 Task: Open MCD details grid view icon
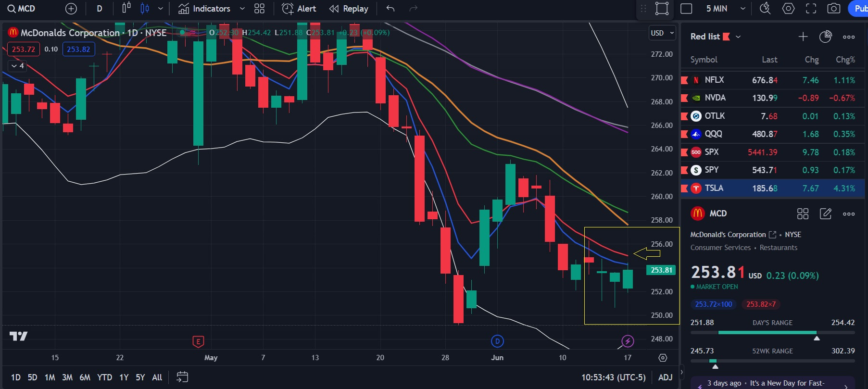803,213
